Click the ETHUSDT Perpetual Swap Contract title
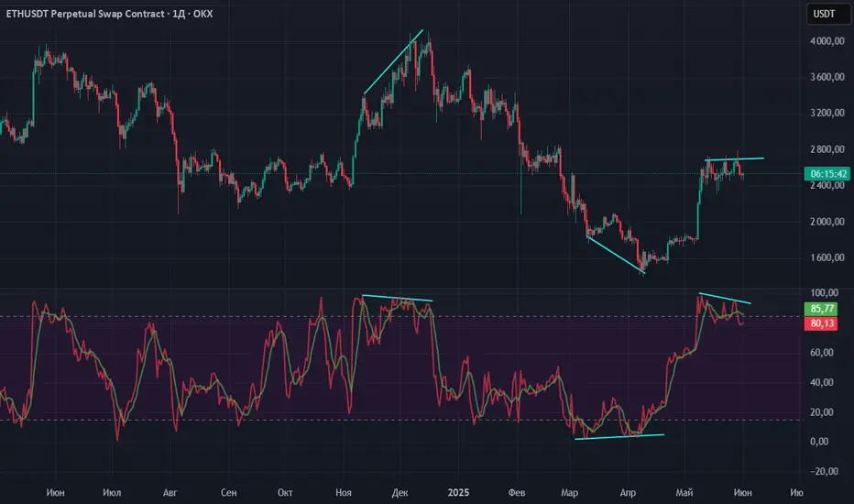 (85, 14)
